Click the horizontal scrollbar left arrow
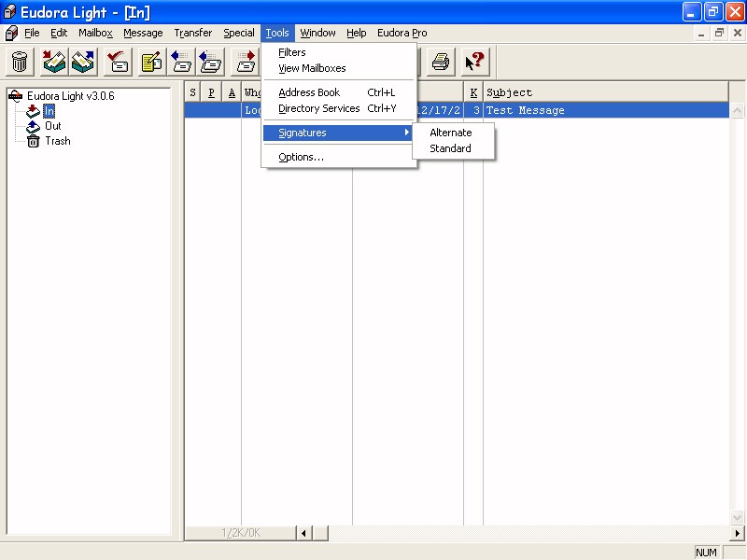The image size is (747, 560). click(303, 533)
